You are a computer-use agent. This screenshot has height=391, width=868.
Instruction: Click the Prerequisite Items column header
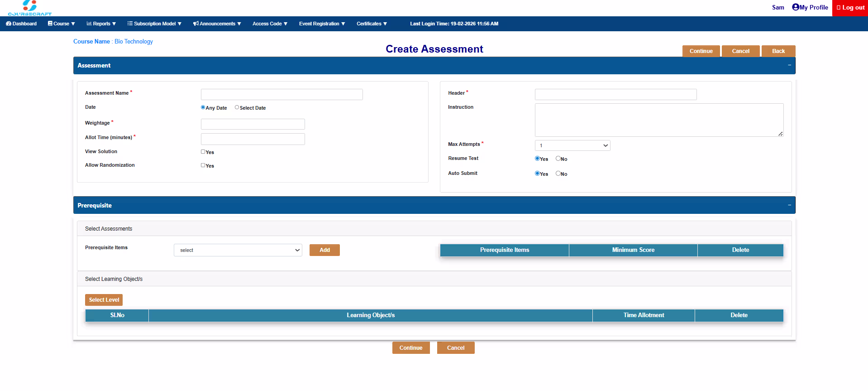[x=505, y=250]
